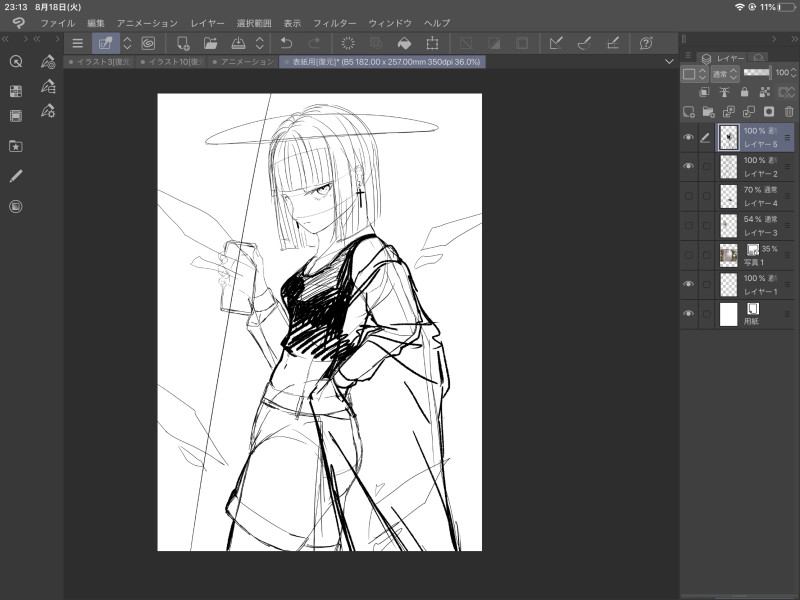The height and width of the screenshot is (600, 800).
Task: Tick the edit checkbox of レイヤー 4
Action: point(706,196)
